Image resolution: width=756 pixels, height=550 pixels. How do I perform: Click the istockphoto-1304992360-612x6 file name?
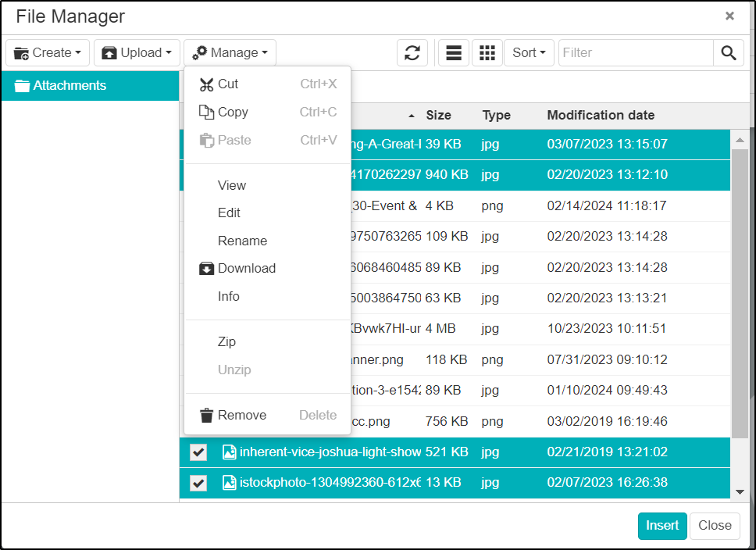(330, 483)
